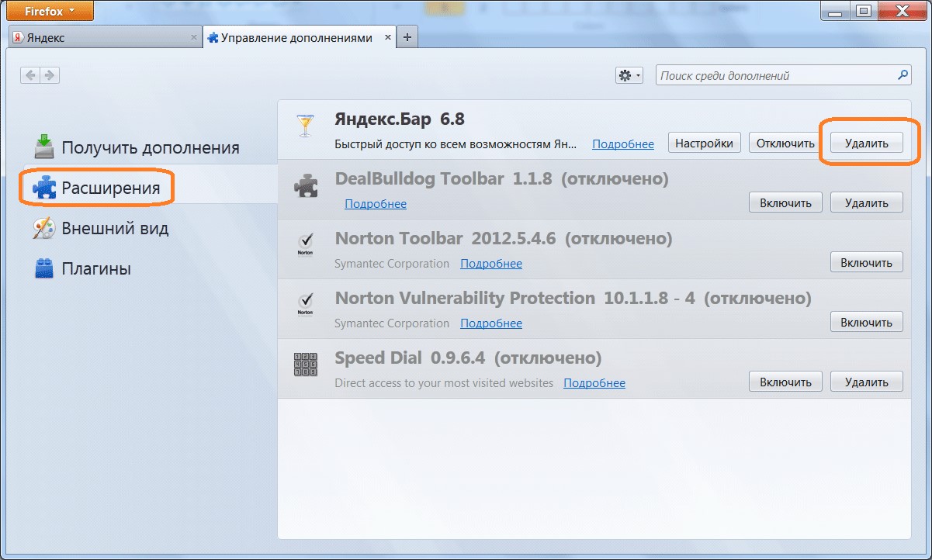Screen dimensions: 932x560
Task: Open a new tab with the plus button
Action: click(x=407, y=37)
